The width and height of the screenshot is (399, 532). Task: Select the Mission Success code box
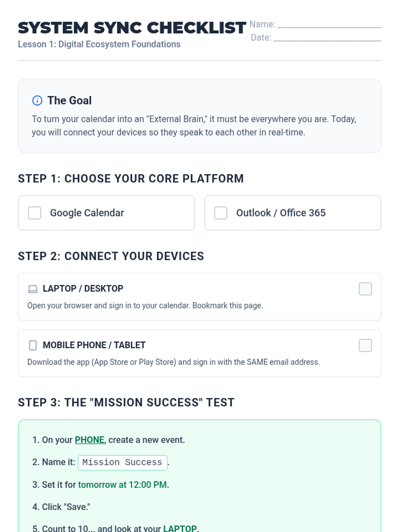122,463
